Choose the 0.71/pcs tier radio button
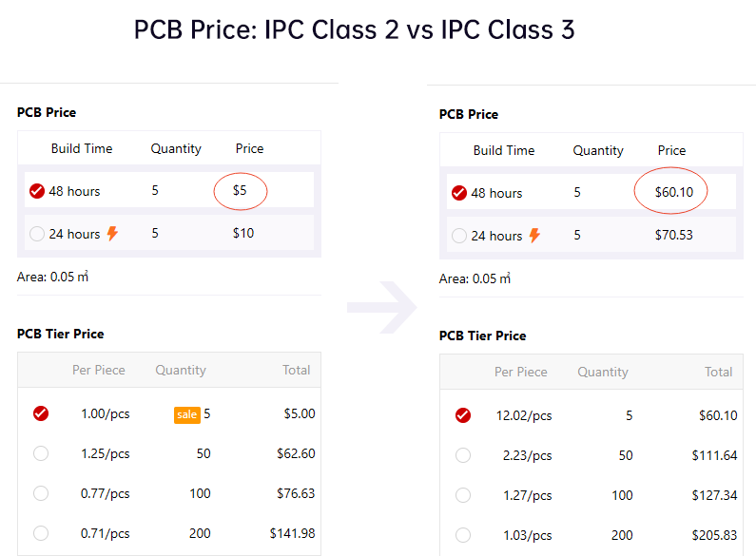756x556 pixels. tap(41, 533)
